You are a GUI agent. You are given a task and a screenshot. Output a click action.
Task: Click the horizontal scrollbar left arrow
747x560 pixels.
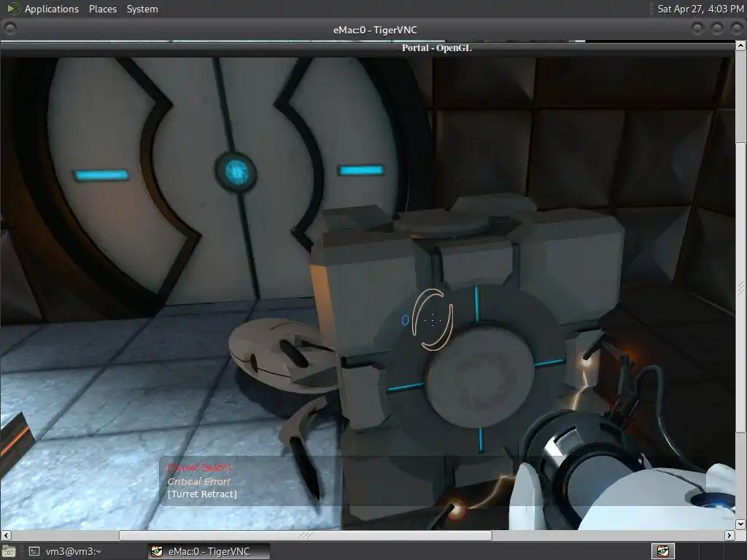(6, 535)
